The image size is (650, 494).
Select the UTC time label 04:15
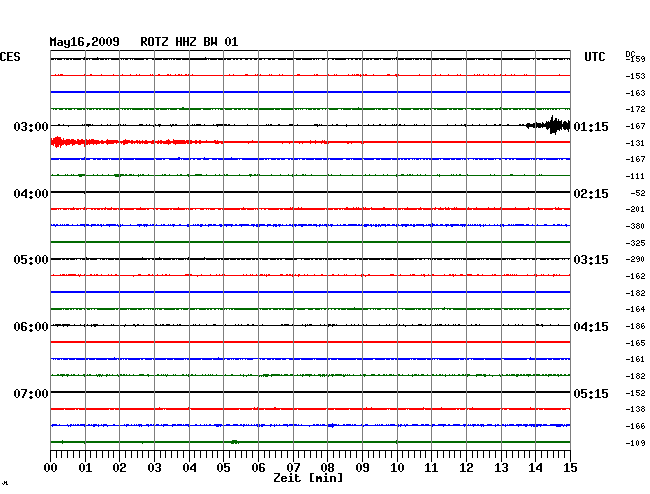tap(591, 327)
